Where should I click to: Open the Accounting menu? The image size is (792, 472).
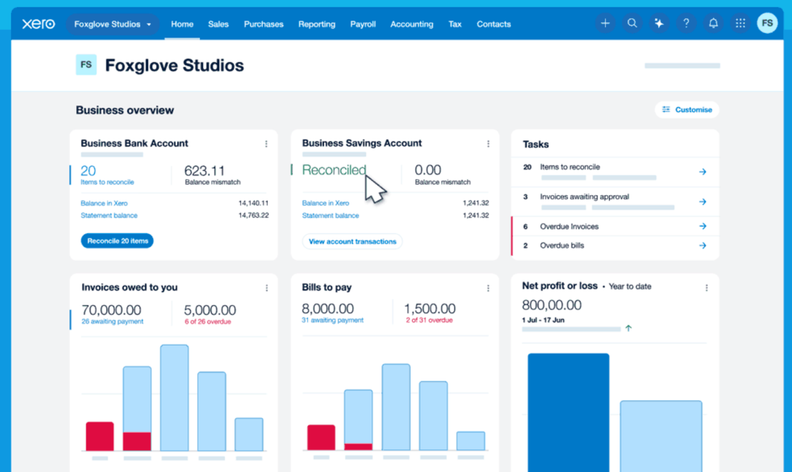coord(412,24)
